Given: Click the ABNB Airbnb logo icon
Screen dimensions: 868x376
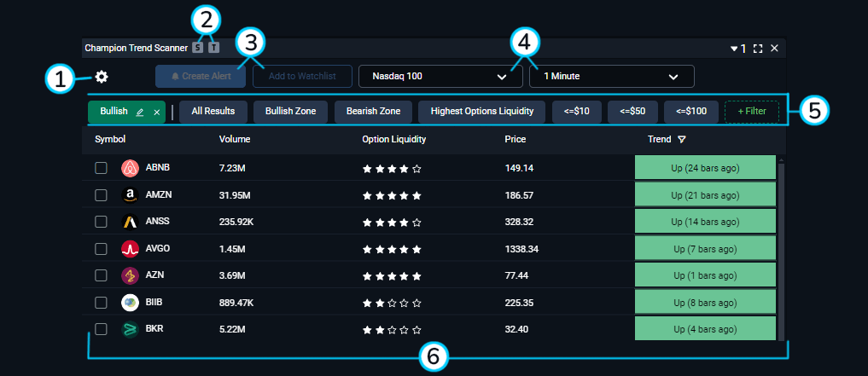Looking at the screenshot, I should (x=130, y=168).
